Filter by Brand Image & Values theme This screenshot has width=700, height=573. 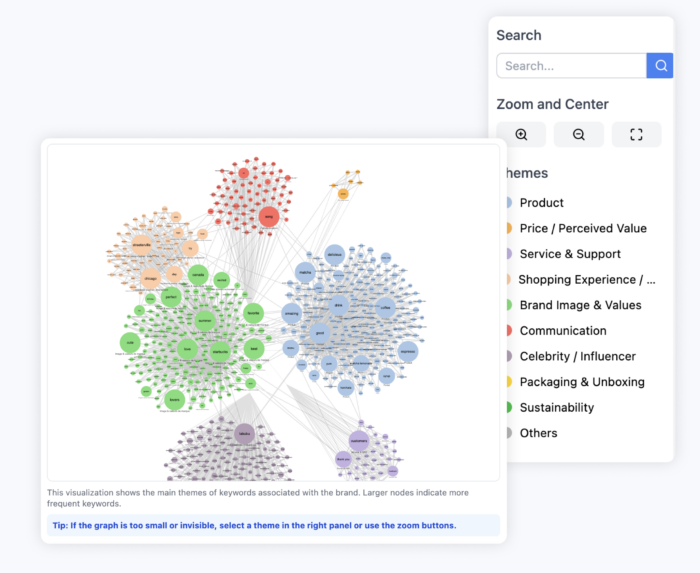click(580, 305)
